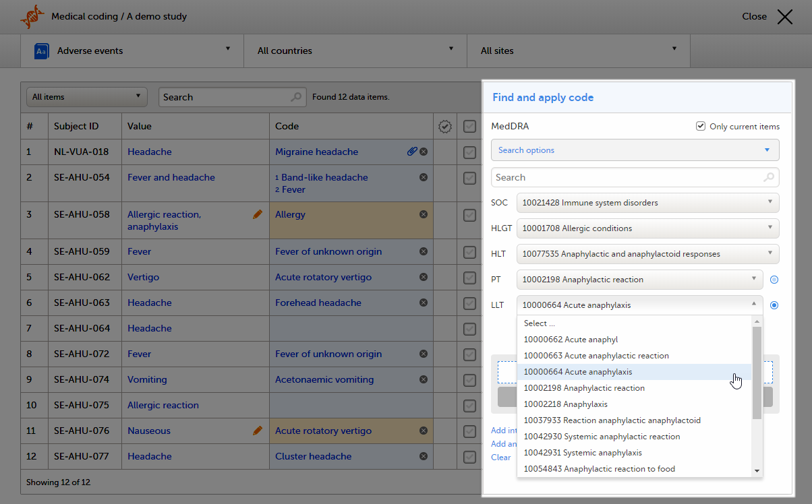Open the All items filter dropdown
812x504 pixels.
click(x=86, y=97)
